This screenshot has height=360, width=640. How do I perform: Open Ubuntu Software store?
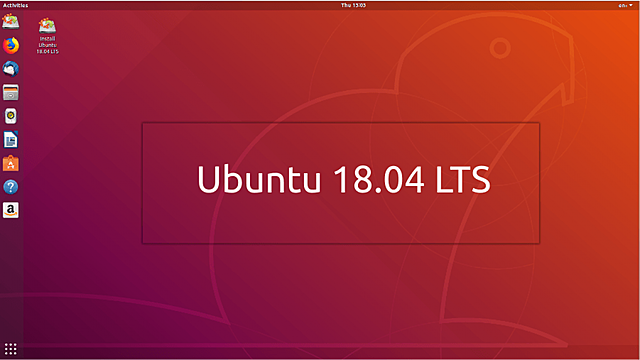click(11, 164)
